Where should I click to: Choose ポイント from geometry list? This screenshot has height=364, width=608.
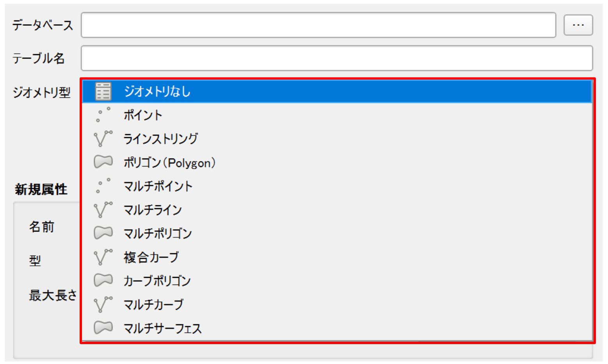pyautogui.click(x=337, y=115)
